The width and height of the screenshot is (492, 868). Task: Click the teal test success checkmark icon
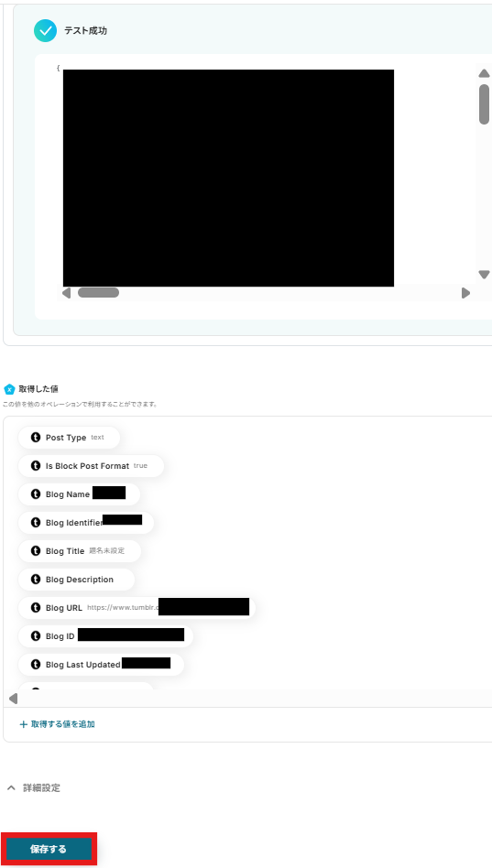pyautogui.click(x=45, y=31)
